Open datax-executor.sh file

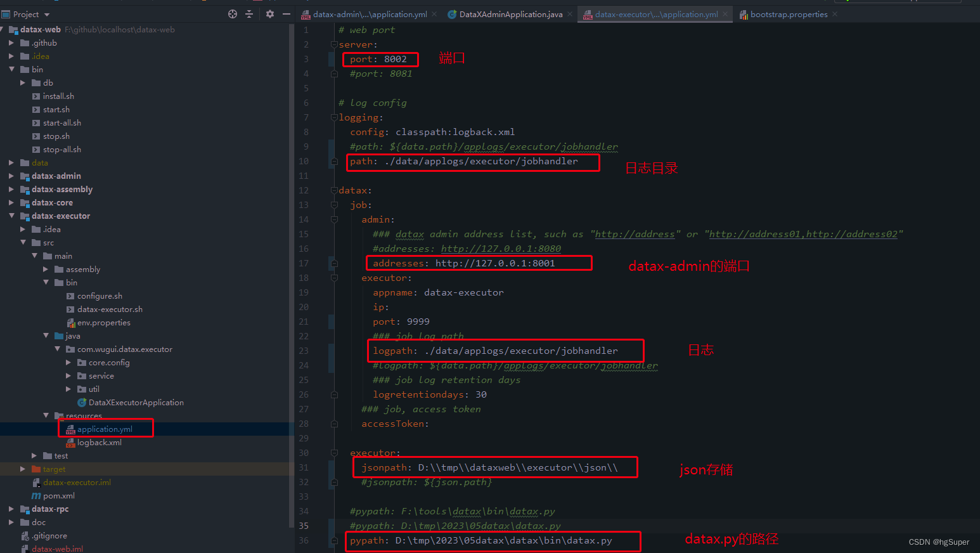click(x=110, y=309)
